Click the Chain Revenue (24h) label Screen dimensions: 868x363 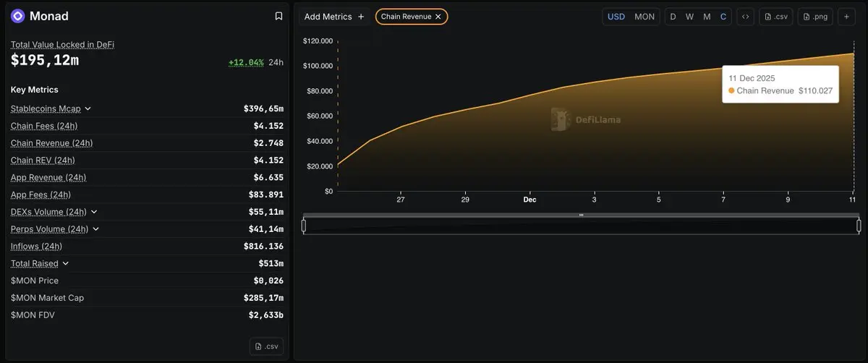51,143
